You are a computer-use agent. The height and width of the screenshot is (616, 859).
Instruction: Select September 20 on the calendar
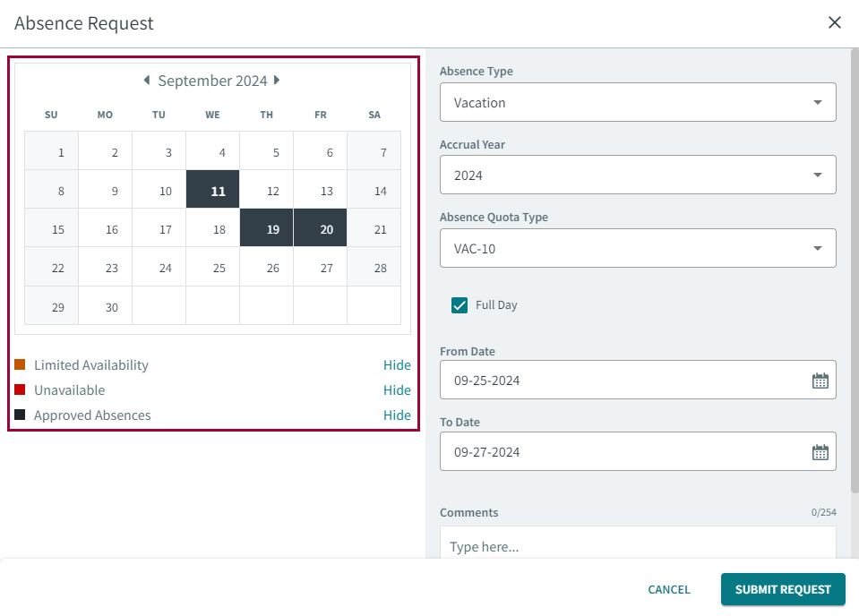(320, 227)
